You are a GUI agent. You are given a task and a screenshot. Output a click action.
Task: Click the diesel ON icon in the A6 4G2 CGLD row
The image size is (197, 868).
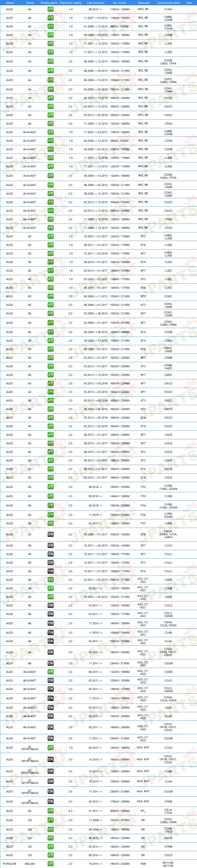(50, 605)
